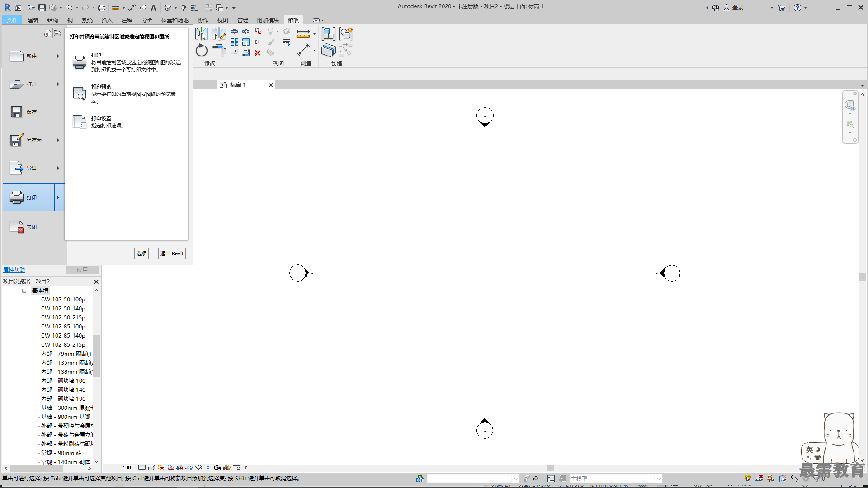The image size is (868, 488).
Task: Select the Mirror - Pick Axis tool
Action: [202, 34]
